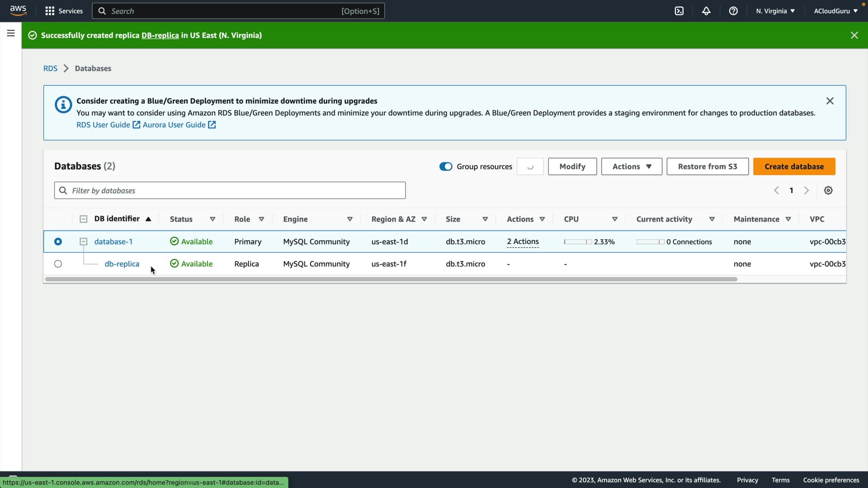Open the ACloudGuru account menu

(x=835, y=11)
